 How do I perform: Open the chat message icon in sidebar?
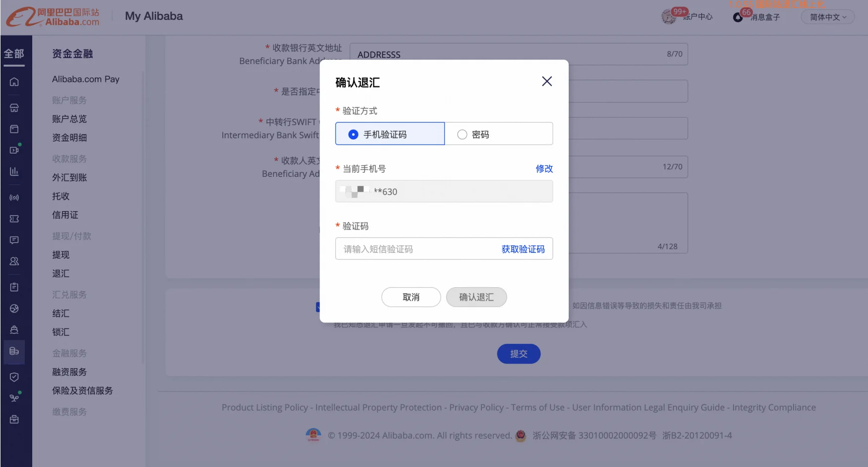point(14,240)
